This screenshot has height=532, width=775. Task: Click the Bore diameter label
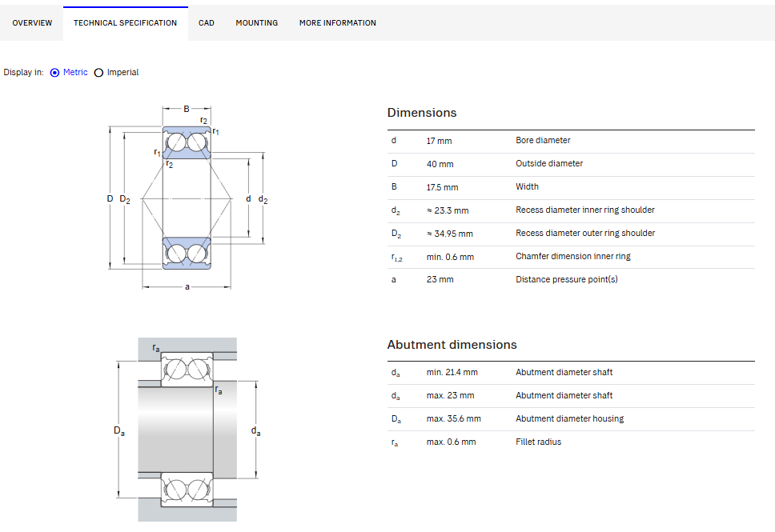(543, 140)
